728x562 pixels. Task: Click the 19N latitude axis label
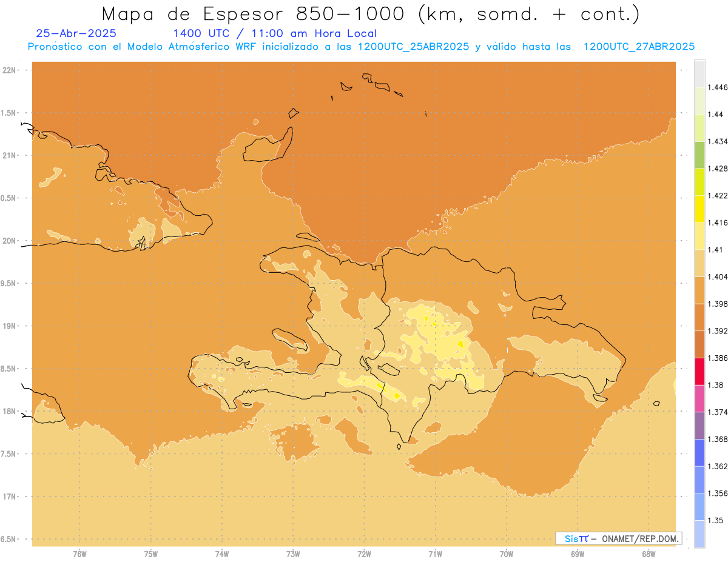click(9, 326)
